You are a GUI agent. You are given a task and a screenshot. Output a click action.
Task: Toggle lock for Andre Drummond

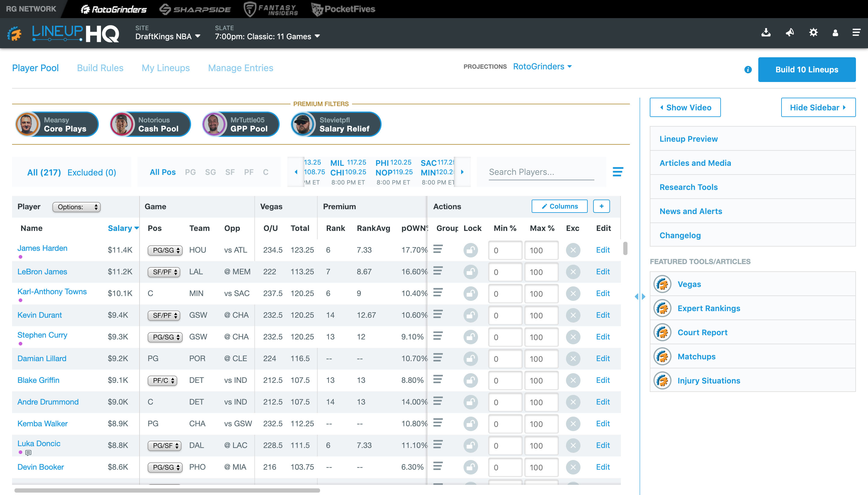[470, 402]
